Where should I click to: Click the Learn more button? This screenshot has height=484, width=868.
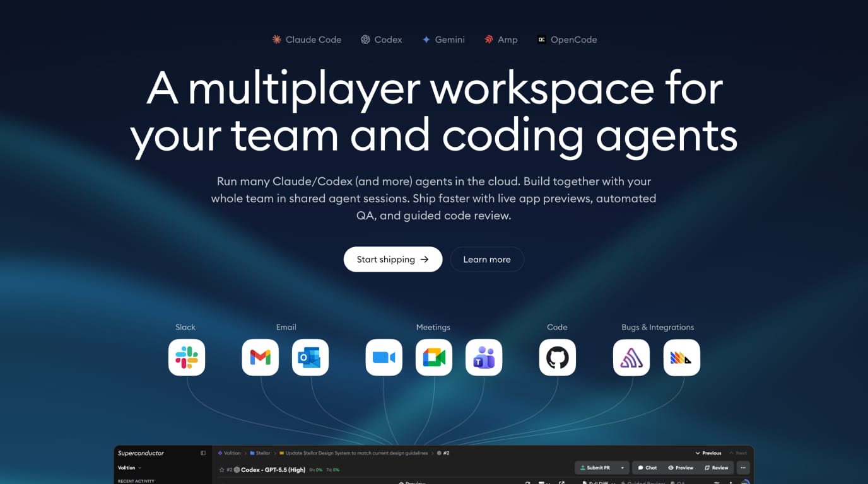point(487,259)
